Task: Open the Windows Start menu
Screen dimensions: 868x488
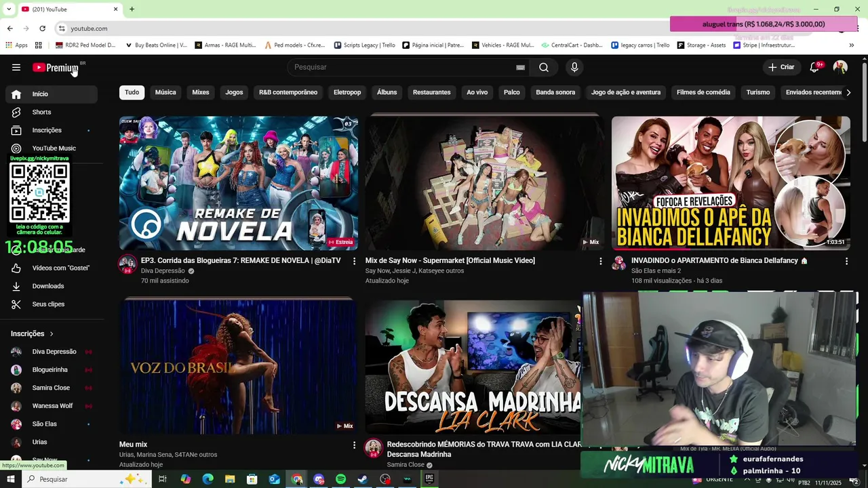Action: 10,479
